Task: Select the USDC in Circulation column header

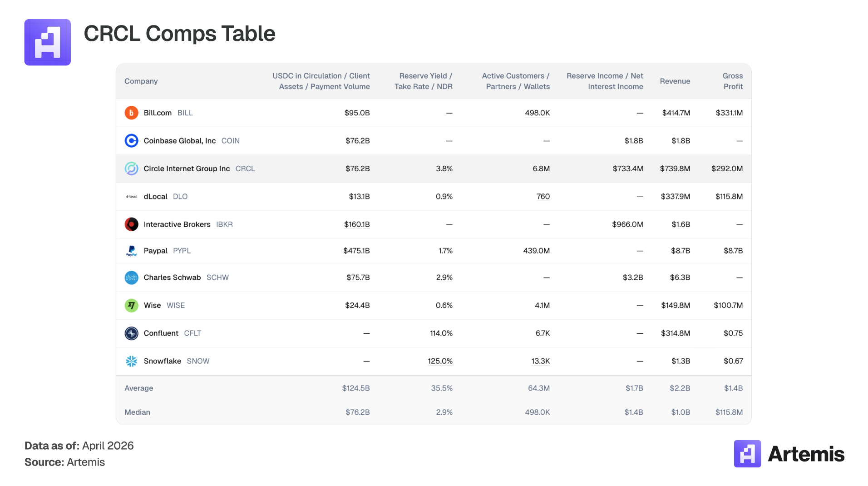Action: click(321, 81)
